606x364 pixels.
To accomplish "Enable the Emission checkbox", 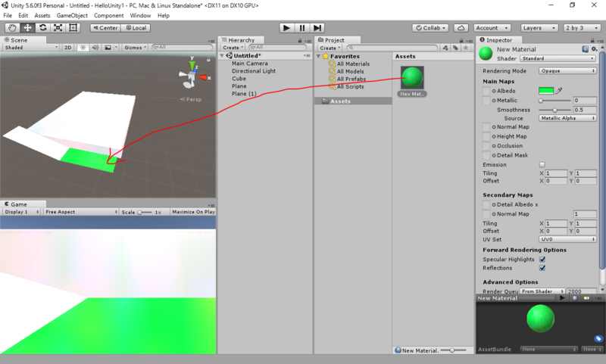I will click(542, 165).
